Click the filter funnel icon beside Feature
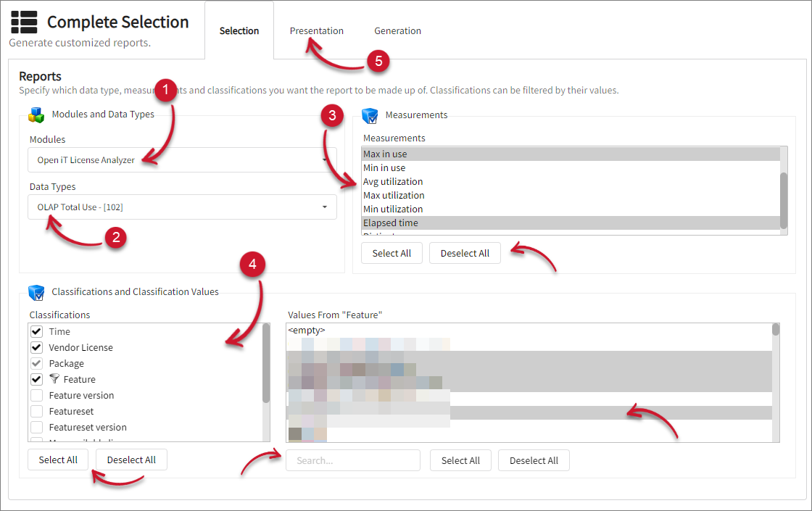Viewport: 812px width, 511px height. (54, 379)
